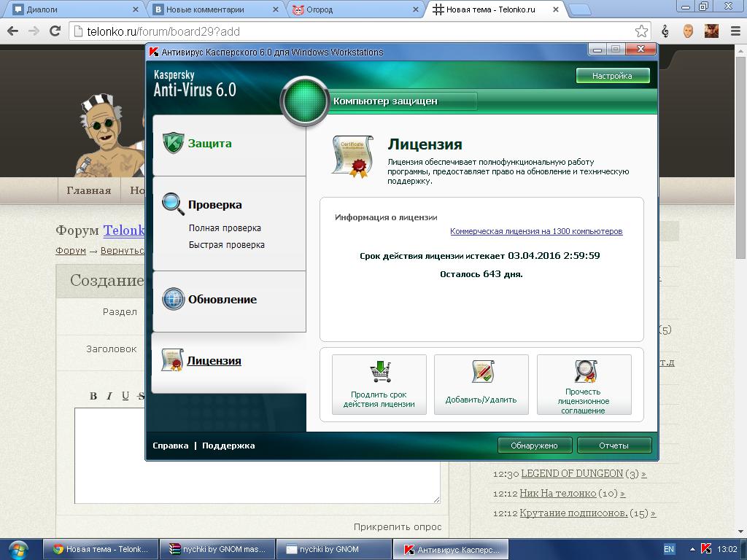
Task: Open Chrome menu hamburger icon
Action: coord(735,31)
